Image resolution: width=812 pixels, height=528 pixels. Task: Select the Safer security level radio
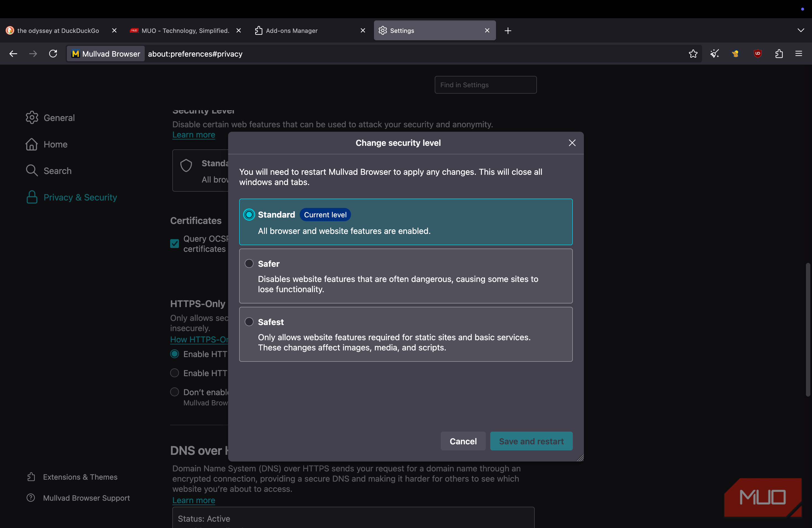click(x=249, y=263)
